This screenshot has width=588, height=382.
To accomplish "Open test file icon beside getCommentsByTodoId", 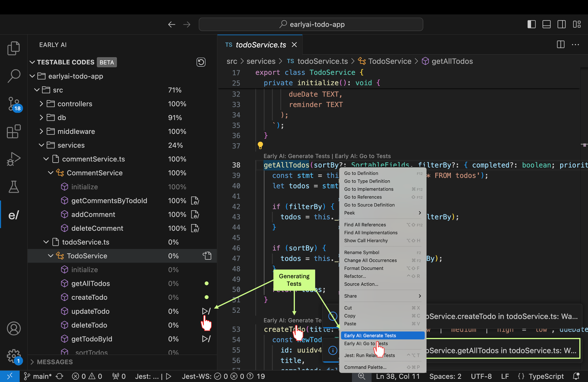I will [195, 201].
